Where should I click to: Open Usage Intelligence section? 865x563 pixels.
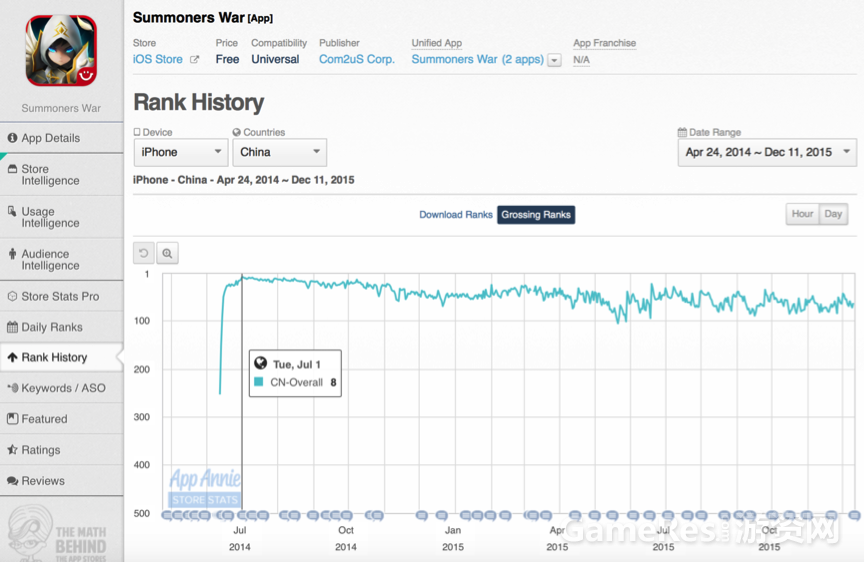[x=61, y=217]
